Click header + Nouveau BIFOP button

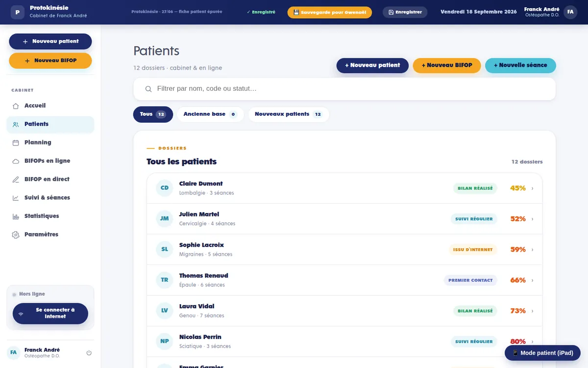click(447, 65)
